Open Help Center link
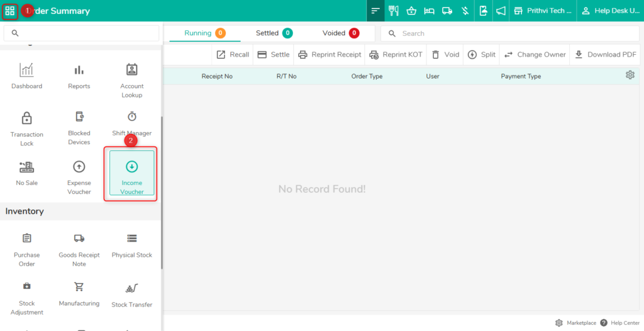Screen dimensions: 644x331 [620, 323]
